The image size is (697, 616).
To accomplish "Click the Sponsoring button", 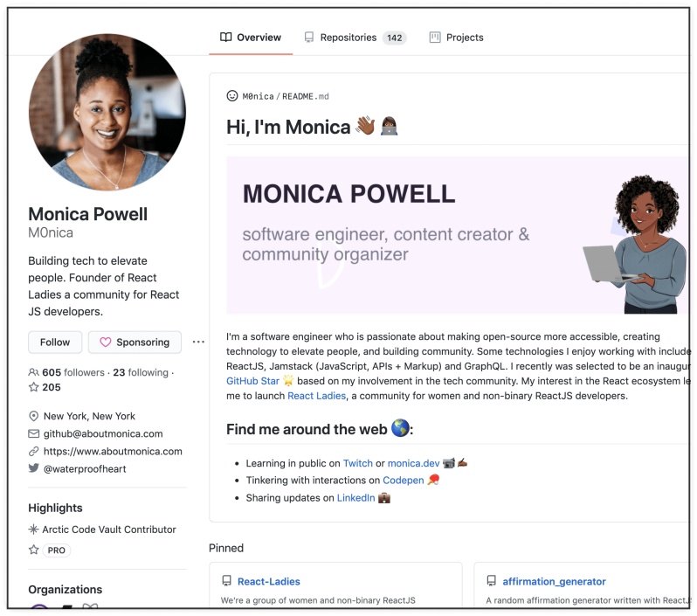I will pyautogui.click(x=135, y=342).
